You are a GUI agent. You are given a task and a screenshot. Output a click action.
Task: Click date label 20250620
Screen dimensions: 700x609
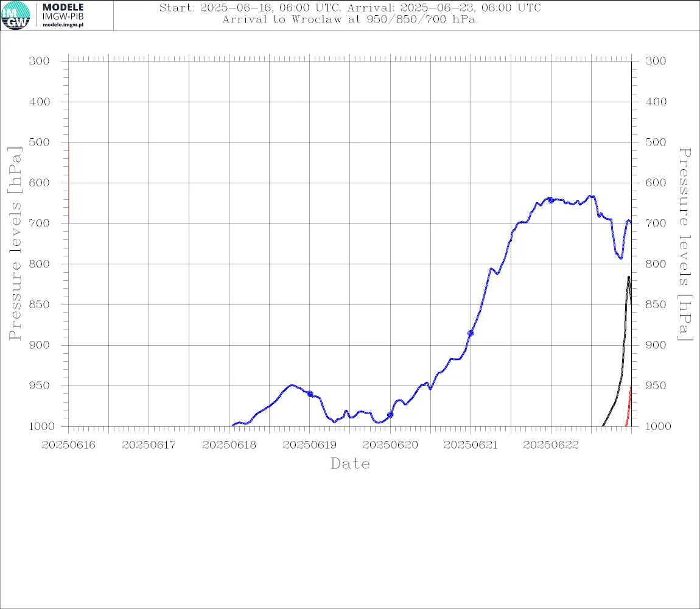[390, 445]
